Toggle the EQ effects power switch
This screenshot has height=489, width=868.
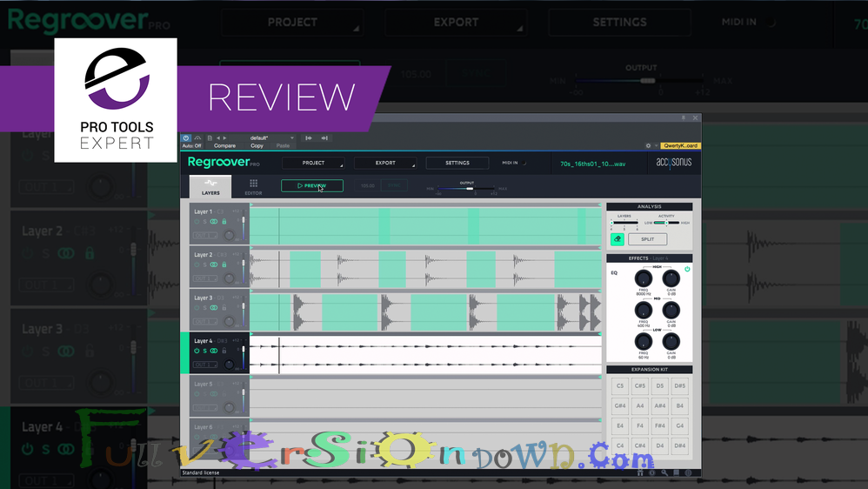[x=687, y=269]
